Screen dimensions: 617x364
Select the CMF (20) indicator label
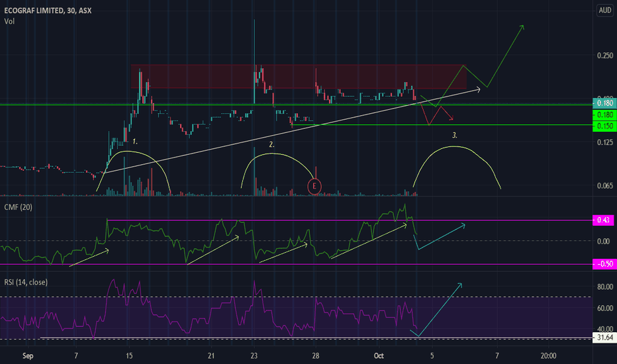18,207
